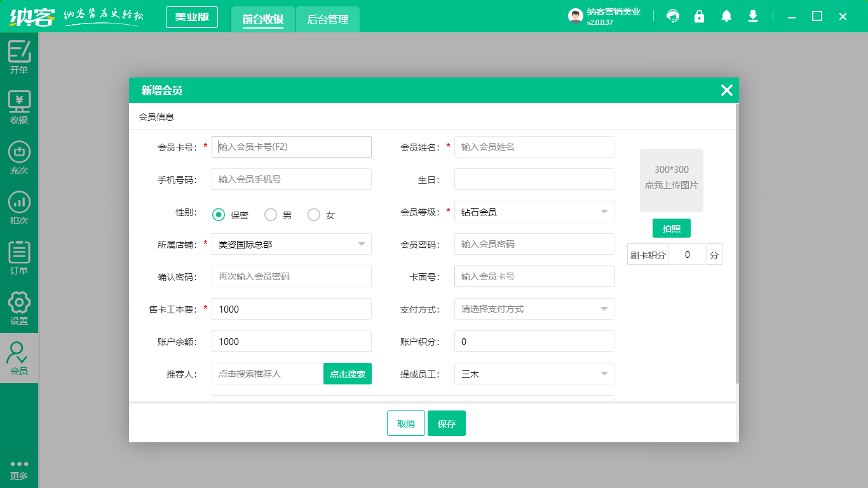868x488 pixels.
Task: Open the 会员等级 membership level dropdown
Action: tap(534, 212)
